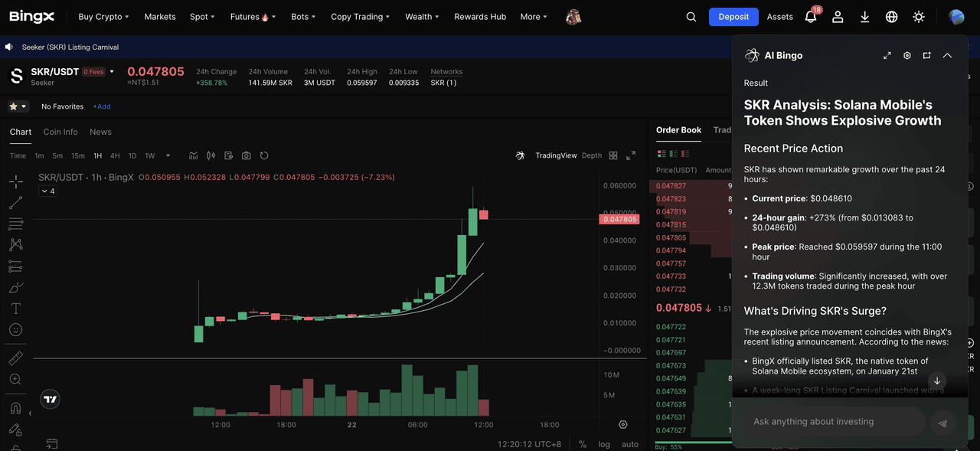Image resolution: width=980 pixels, height=451 pixels.
Task: Click the Ask anything about investing field
Action: coord(829,422)
